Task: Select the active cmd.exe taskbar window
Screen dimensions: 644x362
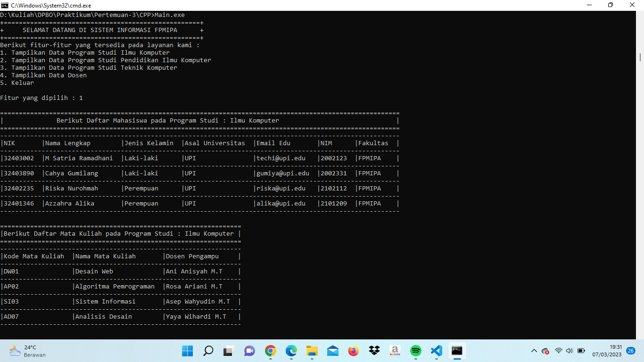Action: click(x=457, y=351)
